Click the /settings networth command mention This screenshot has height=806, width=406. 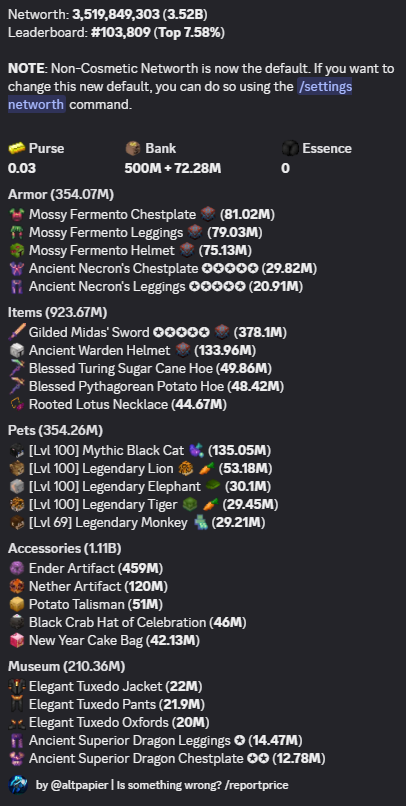coord(180,96)
